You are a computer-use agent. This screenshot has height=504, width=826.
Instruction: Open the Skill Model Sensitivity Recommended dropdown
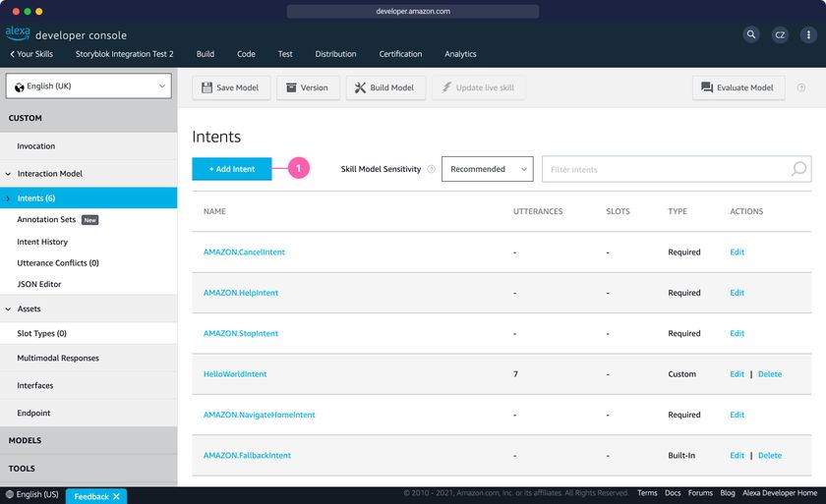[488, 169]
